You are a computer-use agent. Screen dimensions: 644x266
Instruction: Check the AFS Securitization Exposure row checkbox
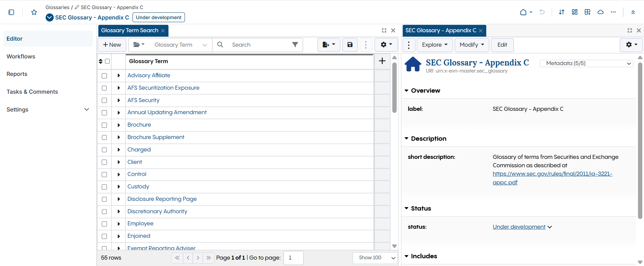pos(104,88)
